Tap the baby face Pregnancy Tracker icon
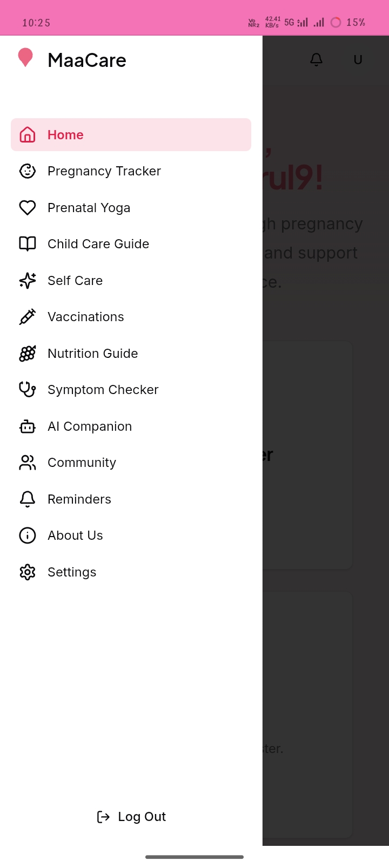389x868 pixels. tap(28, 171)
